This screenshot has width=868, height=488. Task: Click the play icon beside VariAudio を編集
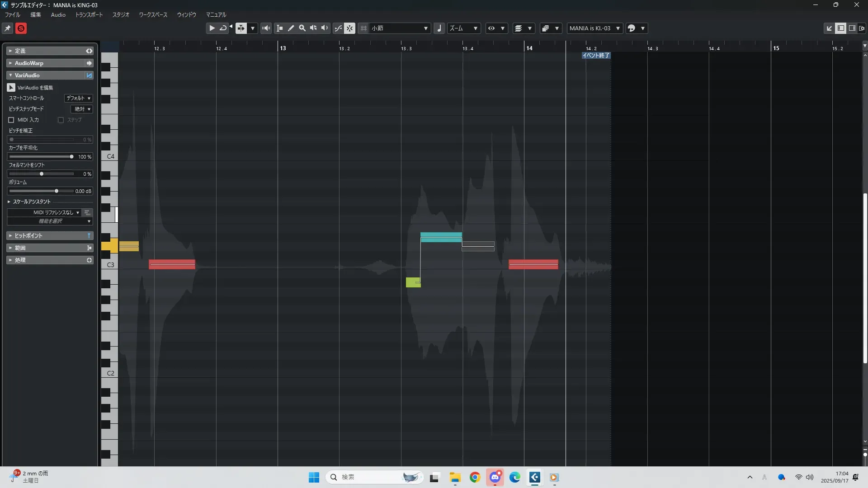tap(11, 88)
